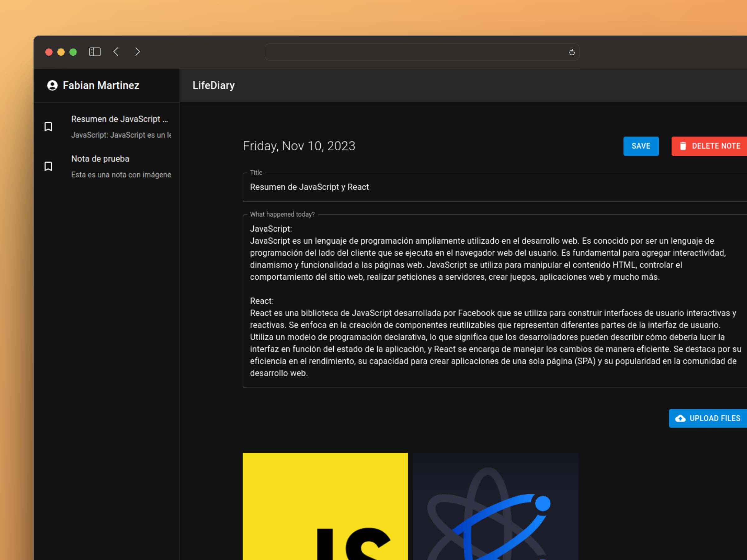The width and height of the screenshot is (747, 560).
Task: Maximize the window with the green button
Action: tap(73, 52)
